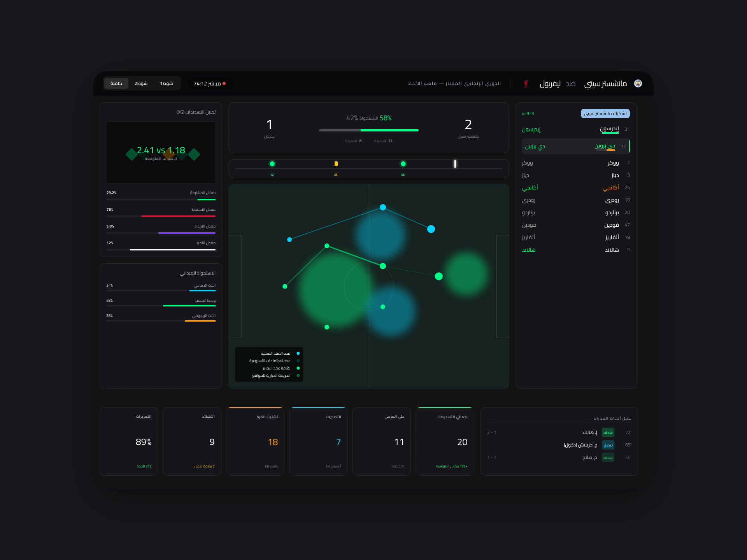Select the كاملة match view tab
This screenshot has height=560, width=747.
click(x=116, y=83)
